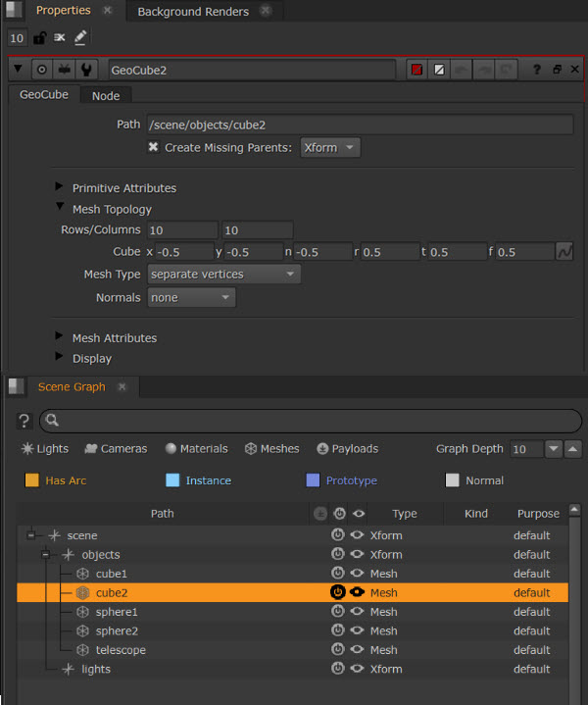Click the help question mark in GeoCube2 header
The image size is (588, 705).
[536, 71]
